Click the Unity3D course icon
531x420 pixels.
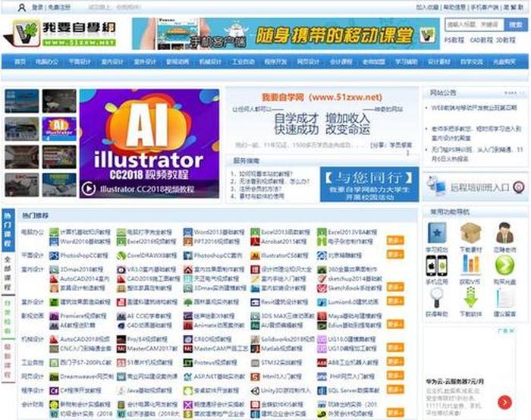(255, 390)
